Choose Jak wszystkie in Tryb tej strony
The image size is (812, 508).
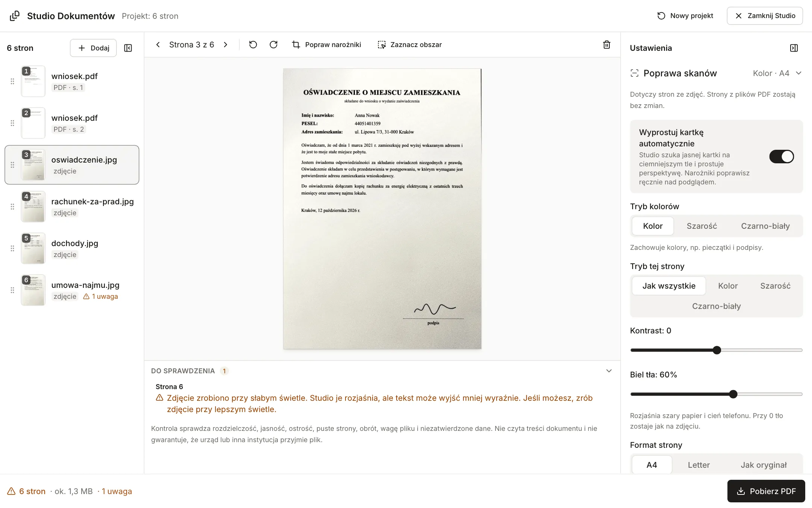[x=669, y=286]
